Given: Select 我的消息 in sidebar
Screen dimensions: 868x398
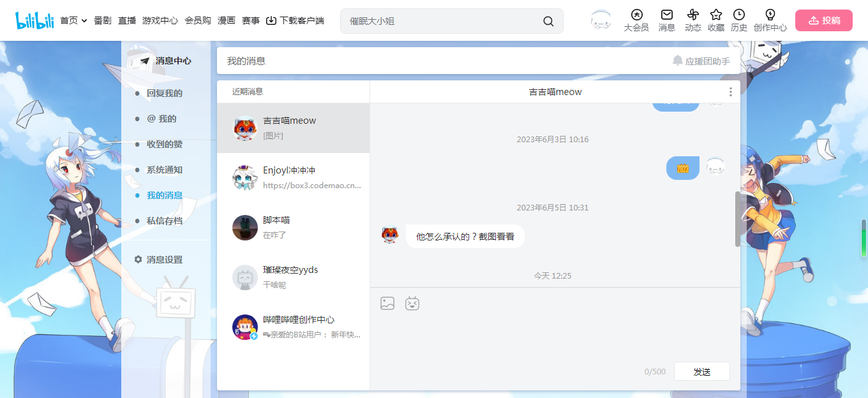Looking at the screenshot, I should pyautogui.click(x=165, y=195).
